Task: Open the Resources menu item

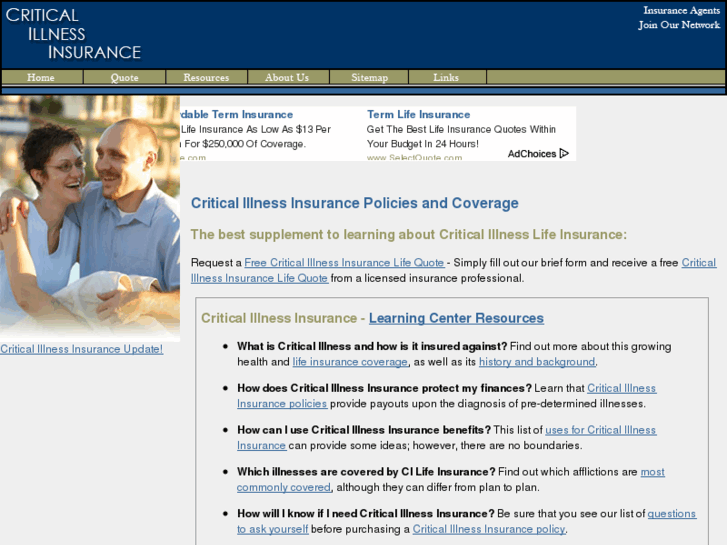Action: 206,77
